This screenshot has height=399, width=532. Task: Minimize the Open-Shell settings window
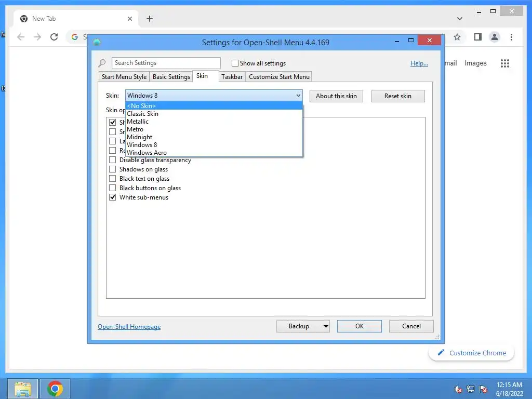[396, 41]
